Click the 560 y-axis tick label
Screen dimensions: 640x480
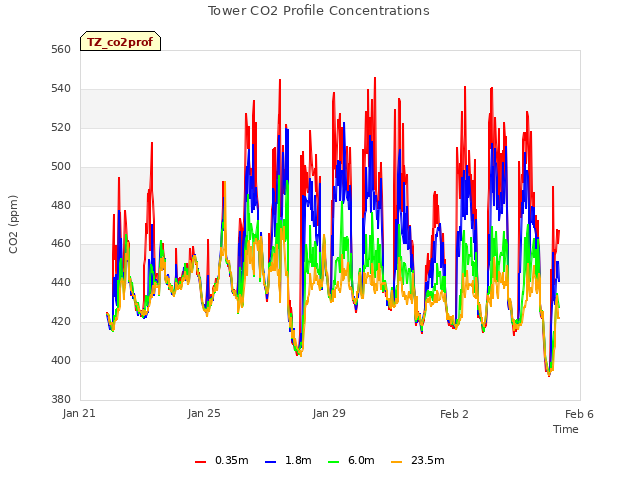(x=61, y=50)
